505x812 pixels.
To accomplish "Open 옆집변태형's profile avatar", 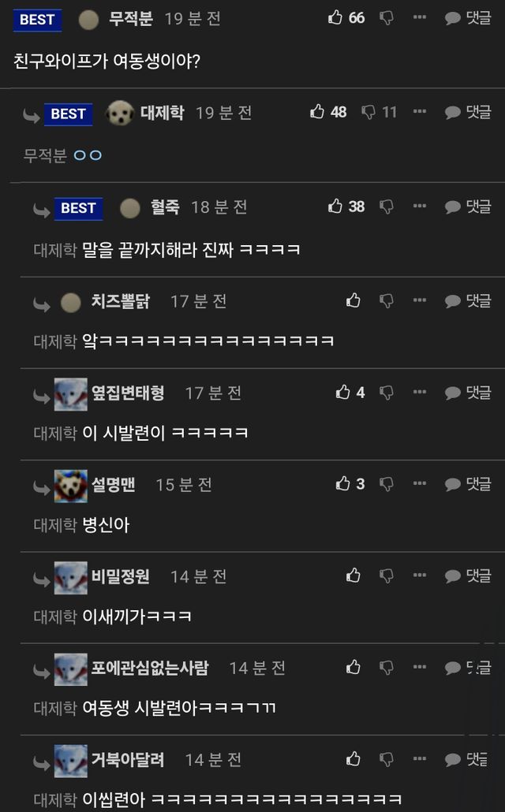I will pyautogui.click(x=71, y=394).
